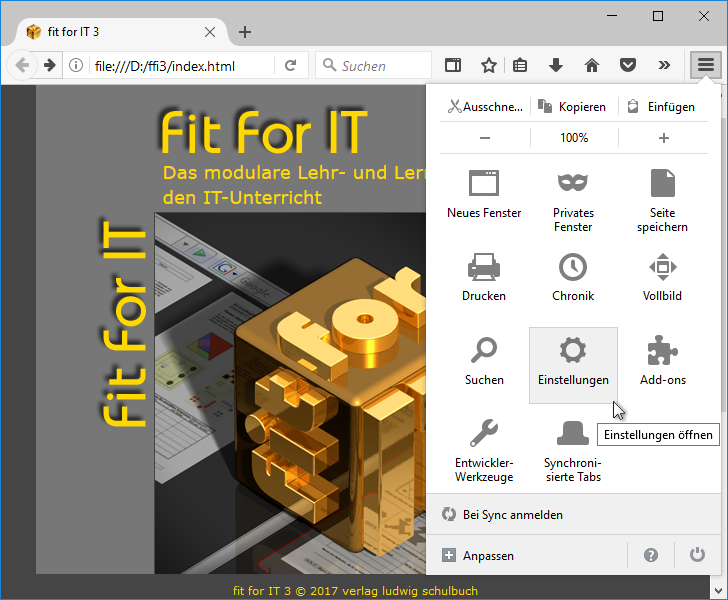Viewport: 728px width, 600px height.
Task: Reduce zoom with the minus button
Action: [x=485, y=138]
